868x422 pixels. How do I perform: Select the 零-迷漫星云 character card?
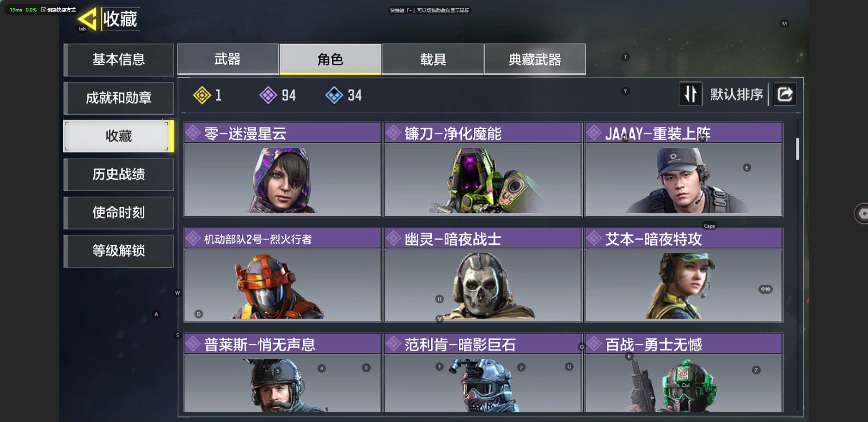point(282,169)
